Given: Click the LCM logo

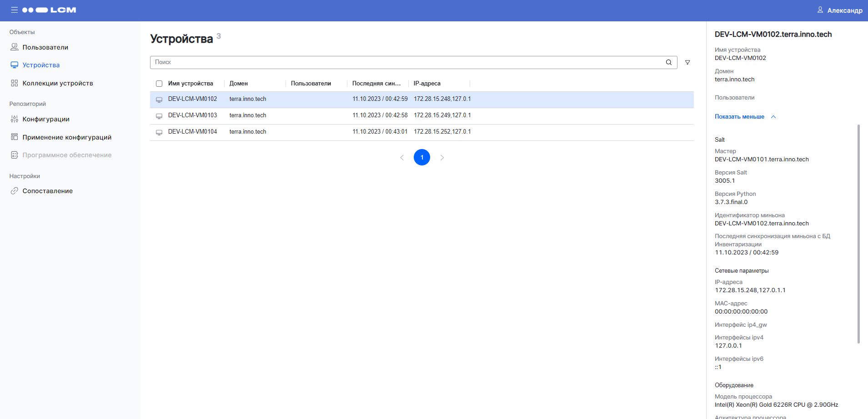Looking at the screenshot, I should (49, 10).
